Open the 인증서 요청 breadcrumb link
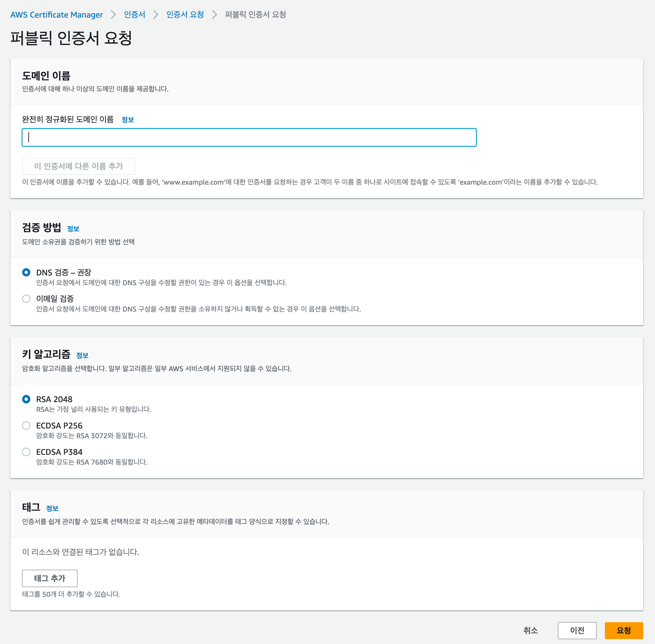Image resolution: width=655 pixels, height=644 pixels. pyautogui.click(x=185, y=15)
